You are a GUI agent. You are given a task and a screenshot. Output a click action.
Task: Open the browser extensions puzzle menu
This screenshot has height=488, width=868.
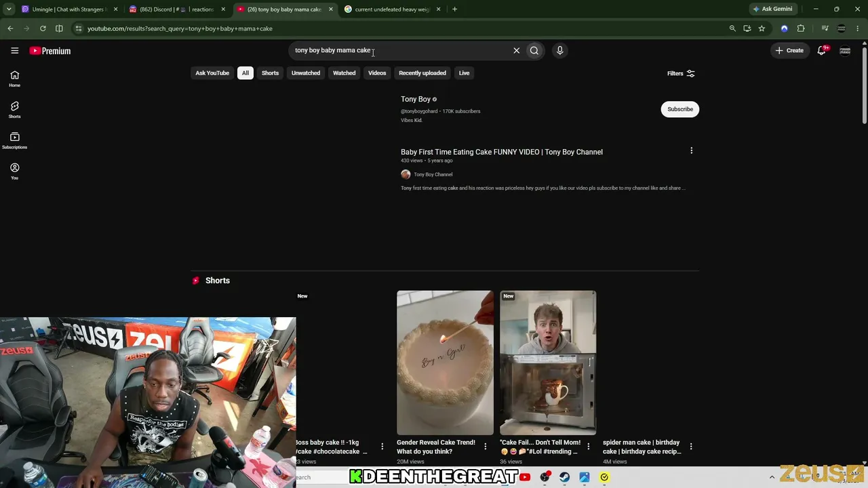pos(801,28)
